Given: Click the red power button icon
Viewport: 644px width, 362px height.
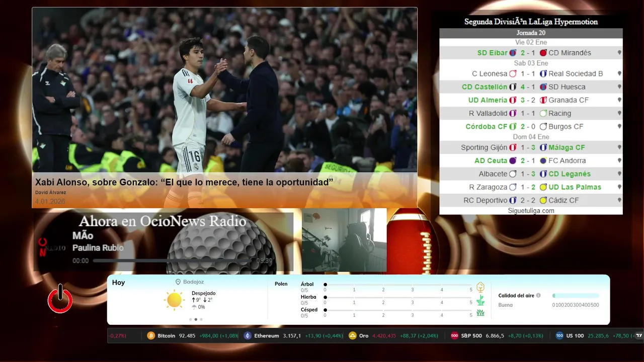Looking at the screenshot, I should pyautogui.click(x=60, y=299).
